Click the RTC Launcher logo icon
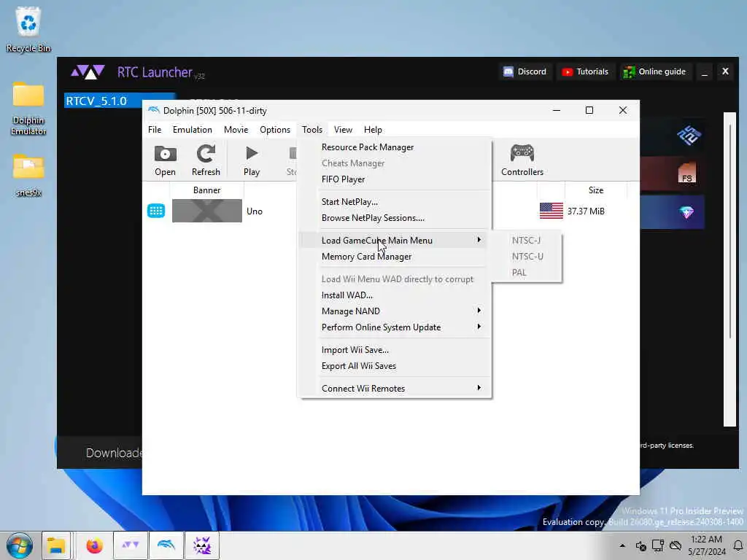747x560 pixels. 88,72
